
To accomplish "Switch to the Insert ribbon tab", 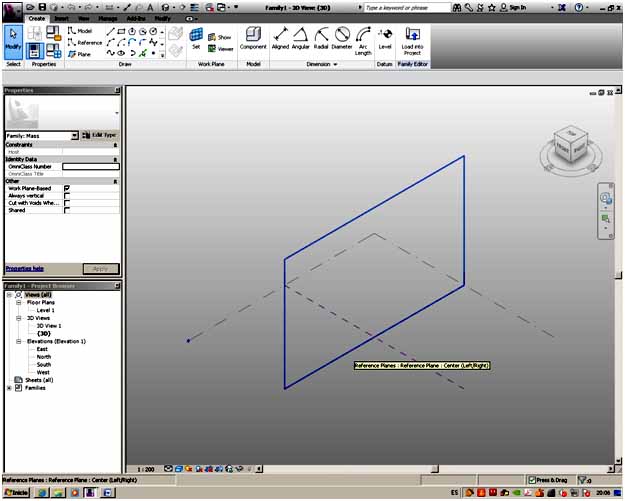I will [x=63, y=18].
